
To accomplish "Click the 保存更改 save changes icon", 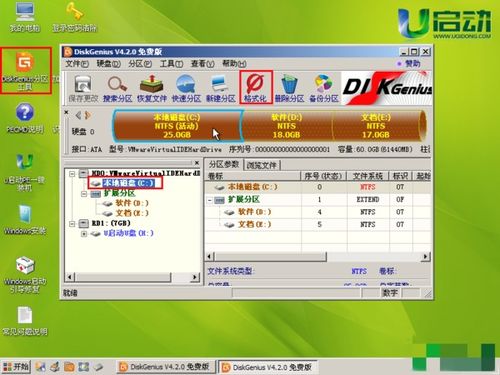I will [83, 88].
